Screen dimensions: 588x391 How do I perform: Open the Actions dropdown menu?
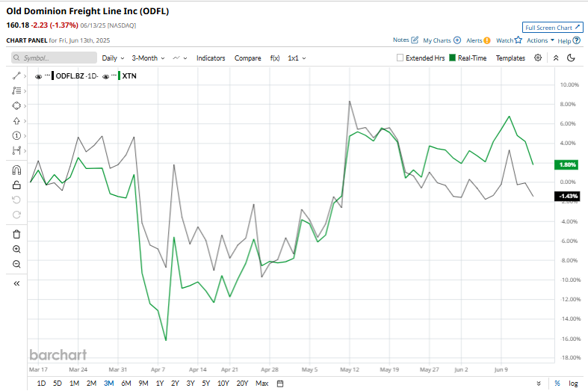[540, 40]
